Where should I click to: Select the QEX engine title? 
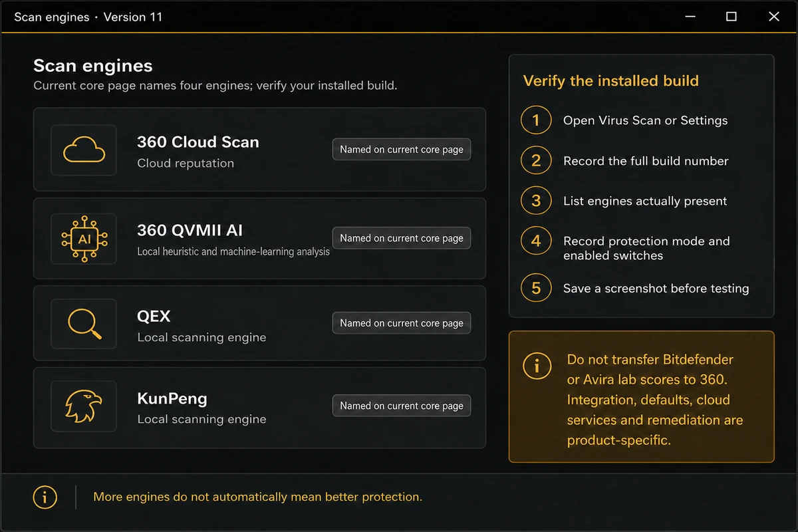pos(154,316)
